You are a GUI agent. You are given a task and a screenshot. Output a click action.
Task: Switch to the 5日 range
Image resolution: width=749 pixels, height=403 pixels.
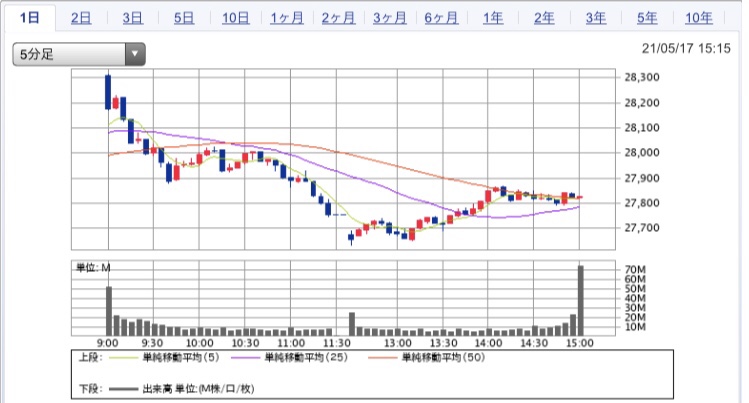click(x=184, y=18)
